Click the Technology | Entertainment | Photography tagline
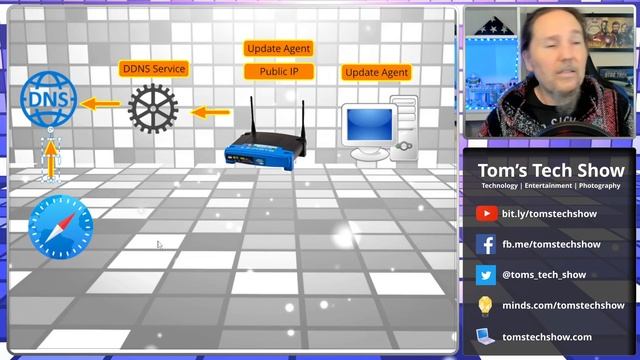 point(551,186)
